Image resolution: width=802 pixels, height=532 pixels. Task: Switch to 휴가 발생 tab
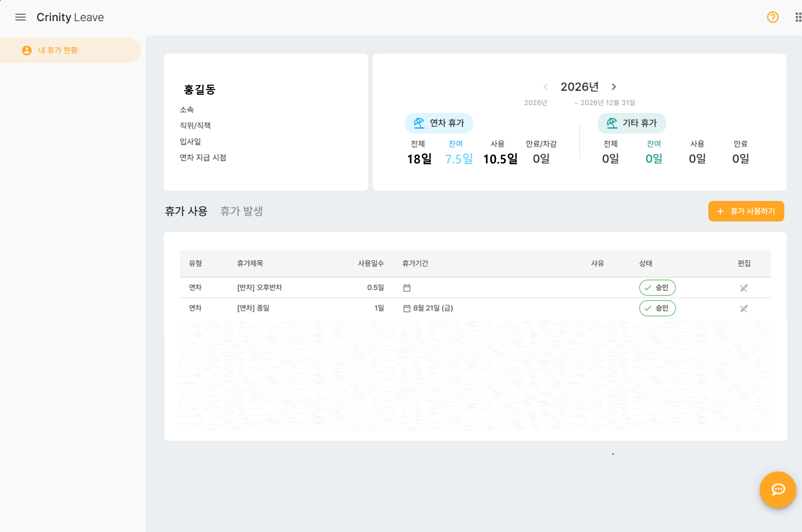242,211
